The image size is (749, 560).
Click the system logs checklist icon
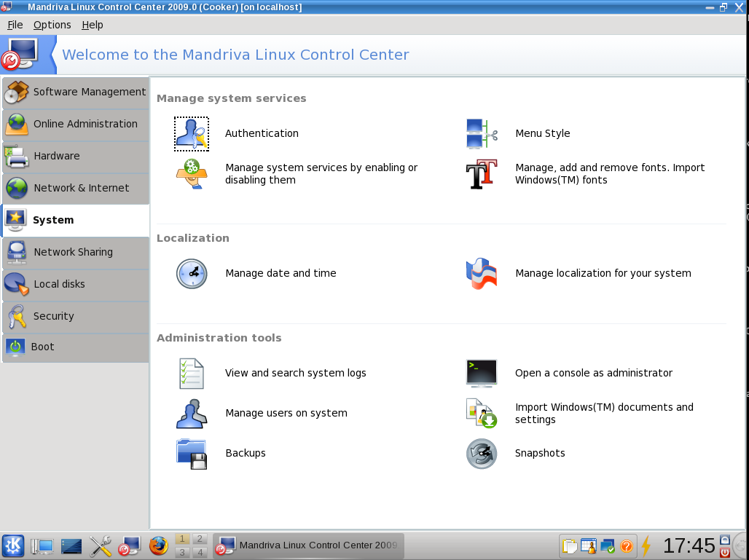(x=192, y=374)
